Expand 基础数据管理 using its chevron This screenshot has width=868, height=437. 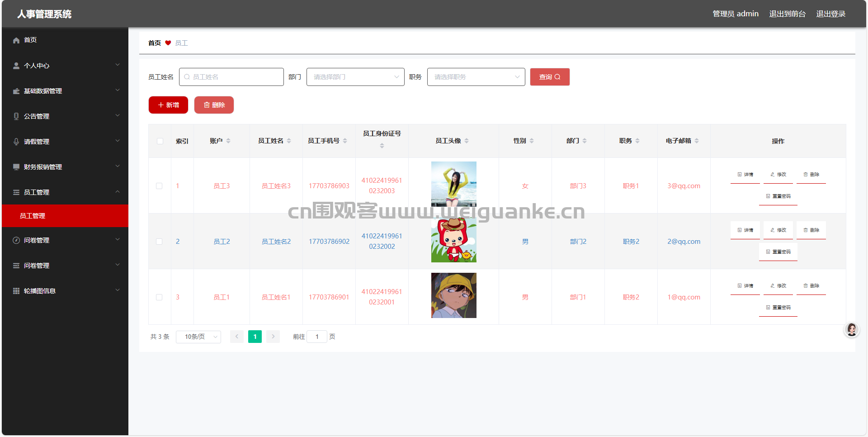pos(118,90)
